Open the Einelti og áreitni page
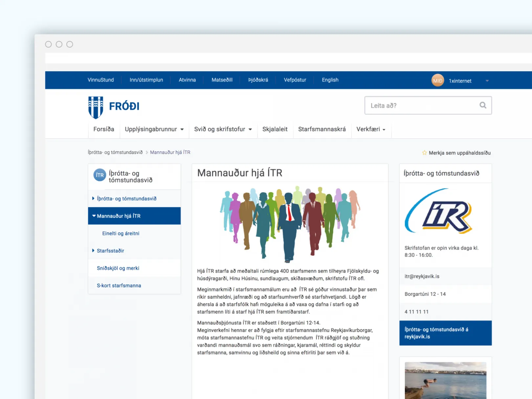 121,233
